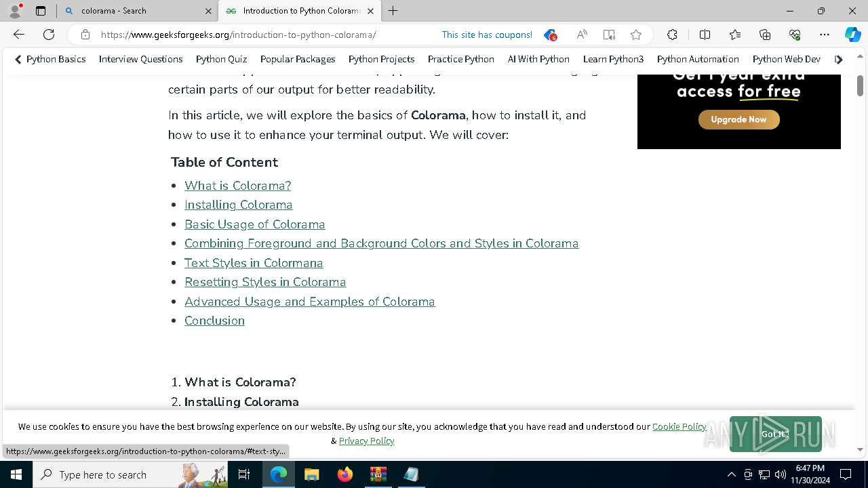Open WinRAR from the taskbar
This screenshot has width=868, height=488.
click(378, 474)
